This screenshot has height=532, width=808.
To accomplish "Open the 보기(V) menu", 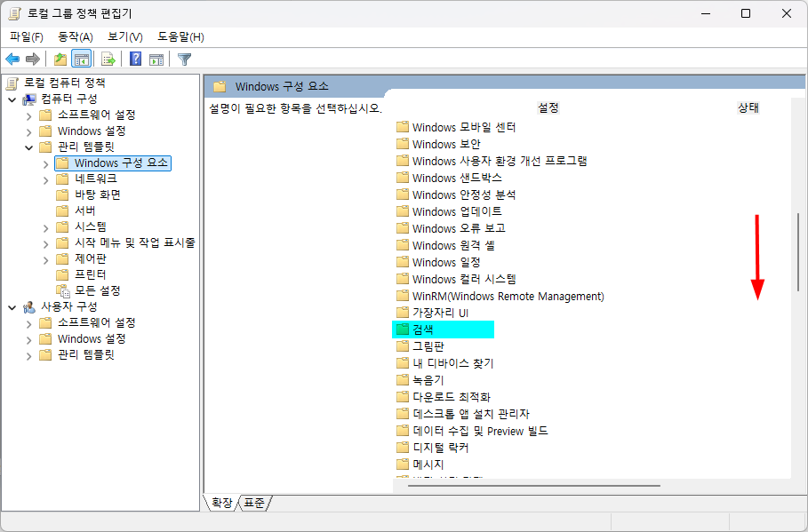I will click(124, 37).
